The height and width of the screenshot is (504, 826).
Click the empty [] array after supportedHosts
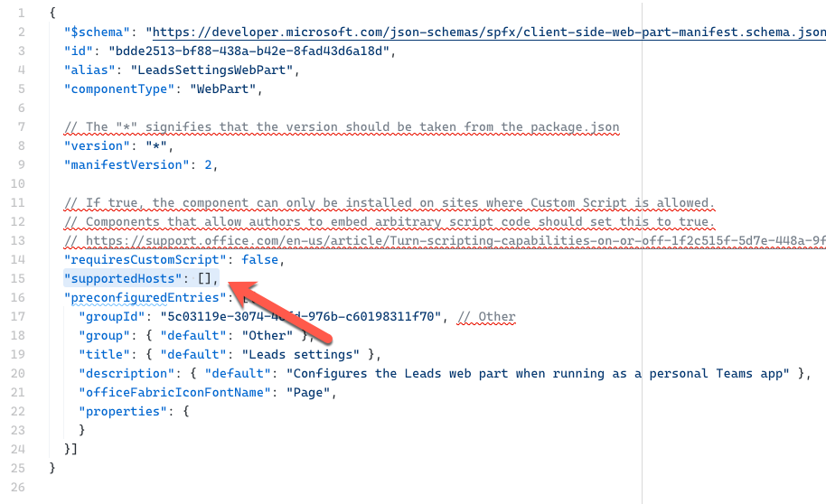[x=204, y=278]
